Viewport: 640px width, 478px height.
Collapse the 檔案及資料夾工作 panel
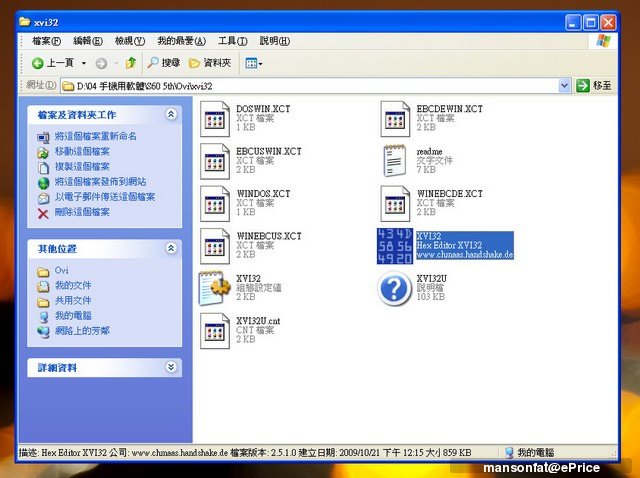point(171,114)
